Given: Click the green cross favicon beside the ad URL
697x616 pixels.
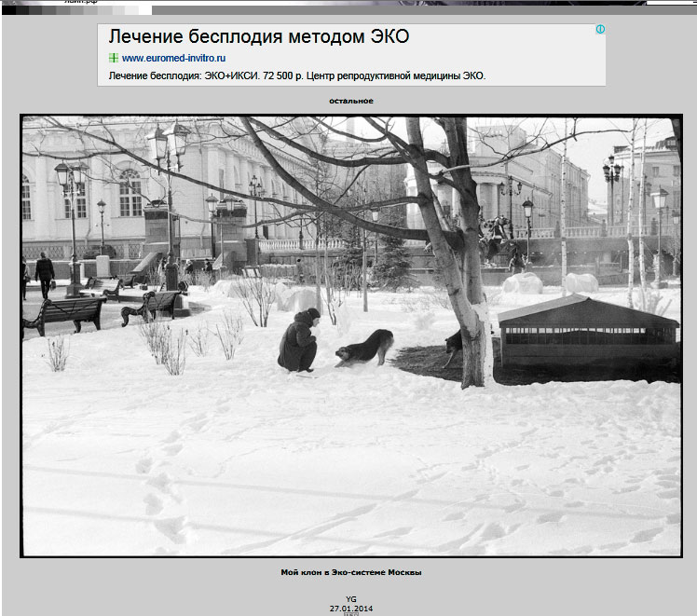Looking at the screenshot, I should tap(114, 58).
